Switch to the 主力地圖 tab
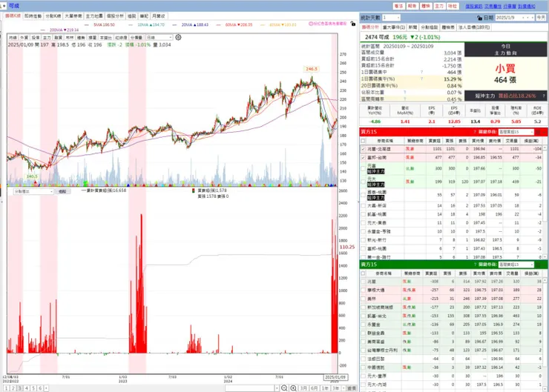The width and height of the screenshot is (549, 392). [x=94, y=16]
